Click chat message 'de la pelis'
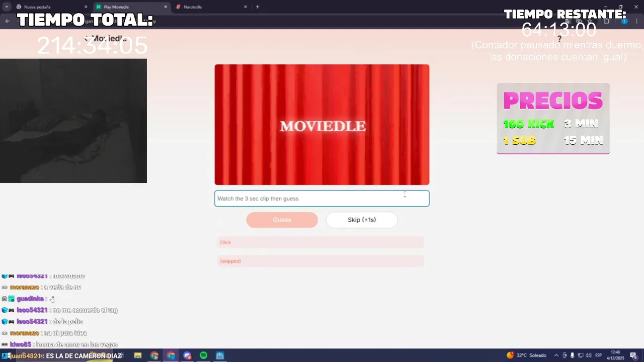This screenshot has height=362, width=644. pyautogui.click(x=67, y=321)
